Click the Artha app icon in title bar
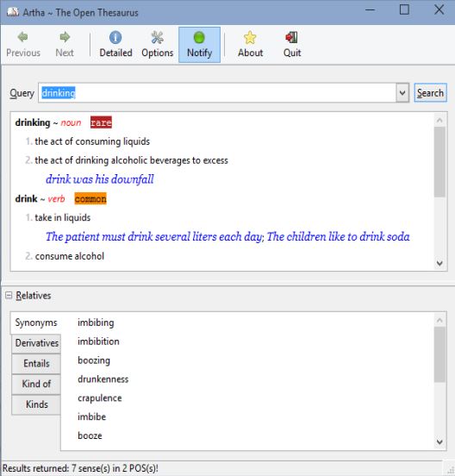This screenshot has height=476, width=455. (x=13, y=12)
